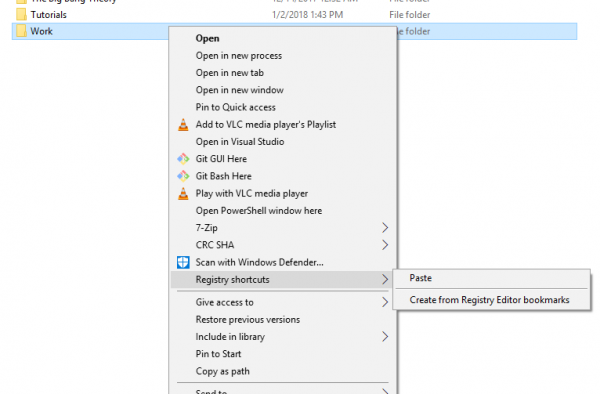Select Open in new process
The width and height of the screenshot is (600, 394).
pos(282,55)
